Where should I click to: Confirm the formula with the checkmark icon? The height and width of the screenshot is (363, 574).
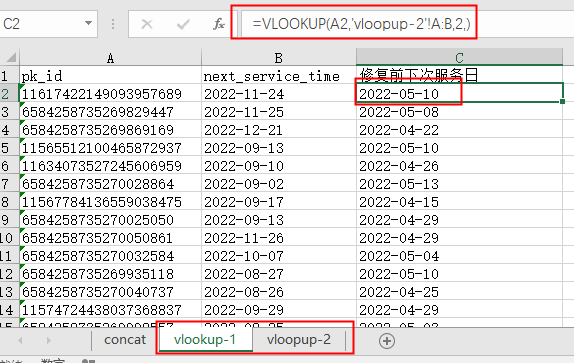point(183,24)
